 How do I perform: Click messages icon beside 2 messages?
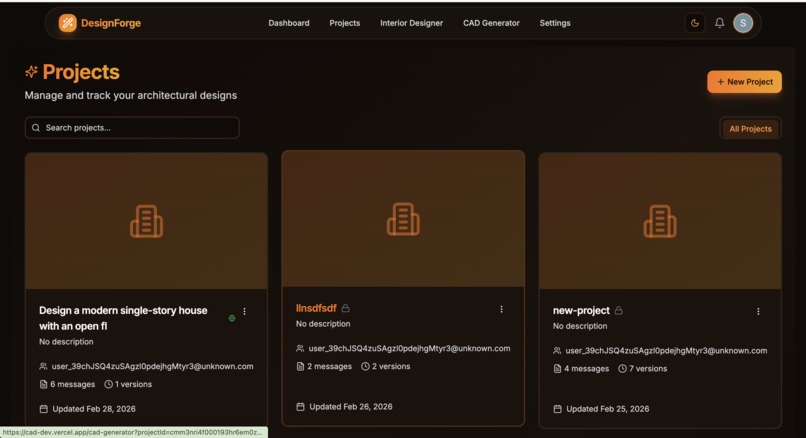pos(301,367)
